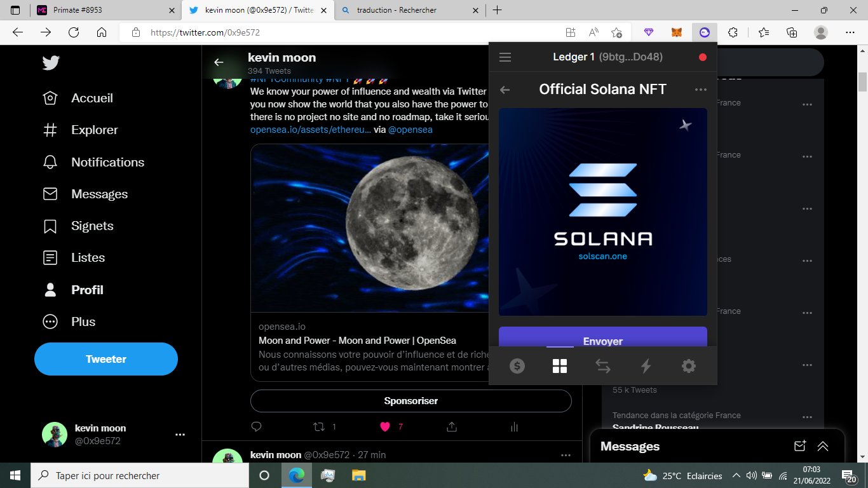Click the apps icon in address bar
Screen dimensions: 868x488
click(570, 32)
